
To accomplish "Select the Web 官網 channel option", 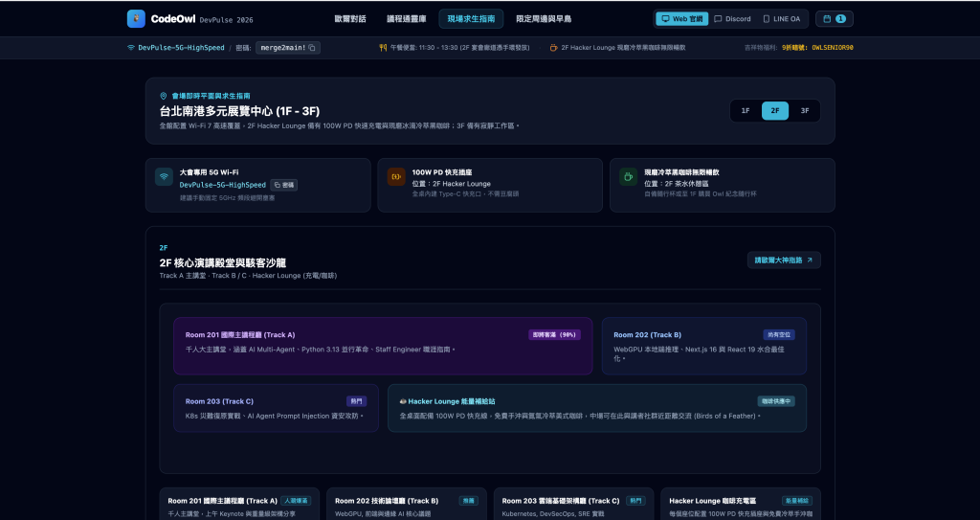I will click(681, 19).
